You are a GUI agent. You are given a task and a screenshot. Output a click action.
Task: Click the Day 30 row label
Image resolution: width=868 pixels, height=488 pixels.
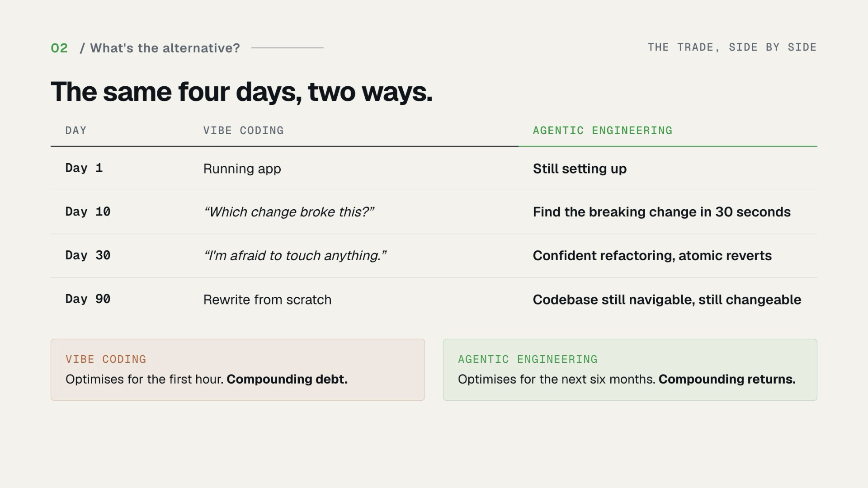tap(88, 255)
